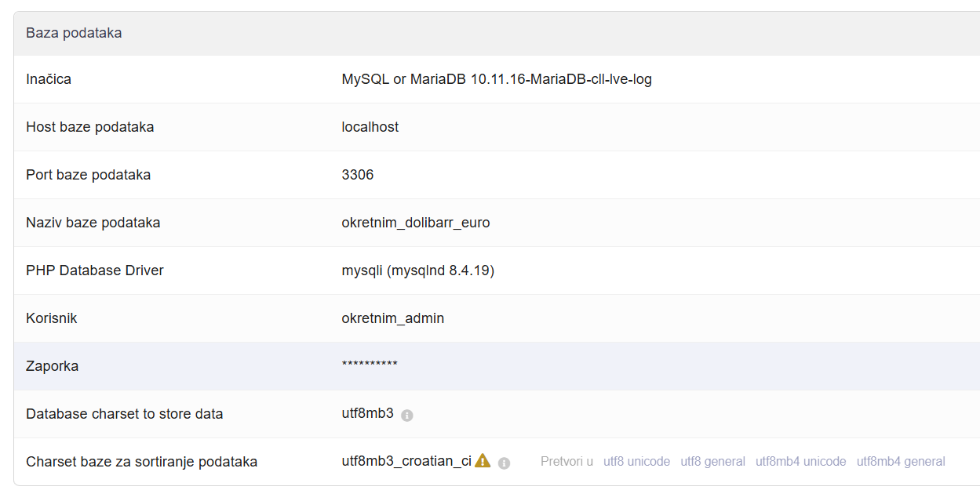Click the yellow warning triangle beside utf8mb3_croatian_ci
The width and height of the screenshot is (980, 501).
pyautogui.click(x=483, y=461)
